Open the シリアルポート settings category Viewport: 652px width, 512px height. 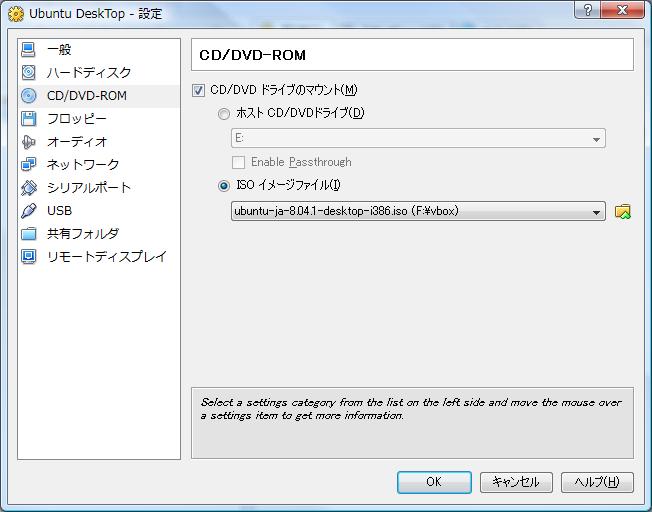(x=99, y=188)
